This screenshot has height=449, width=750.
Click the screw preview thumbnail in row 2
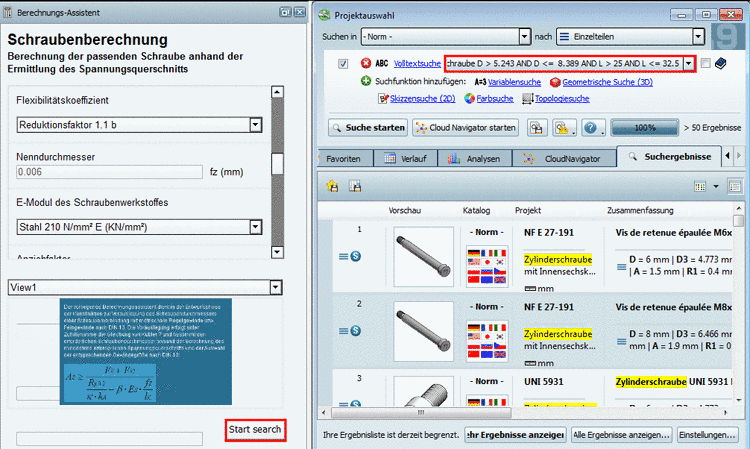click(x=423, y=331)
